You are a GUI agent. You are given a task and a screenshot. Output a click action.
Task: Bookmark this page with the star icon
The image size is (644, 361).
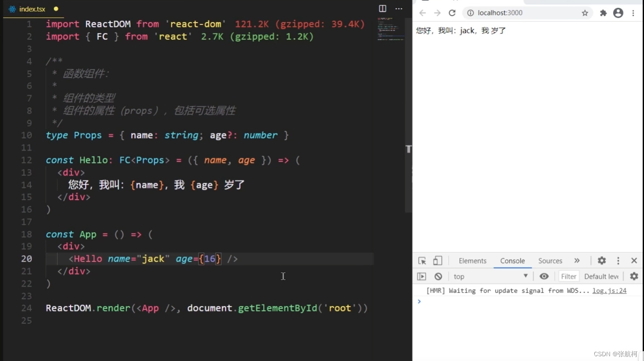585,13
